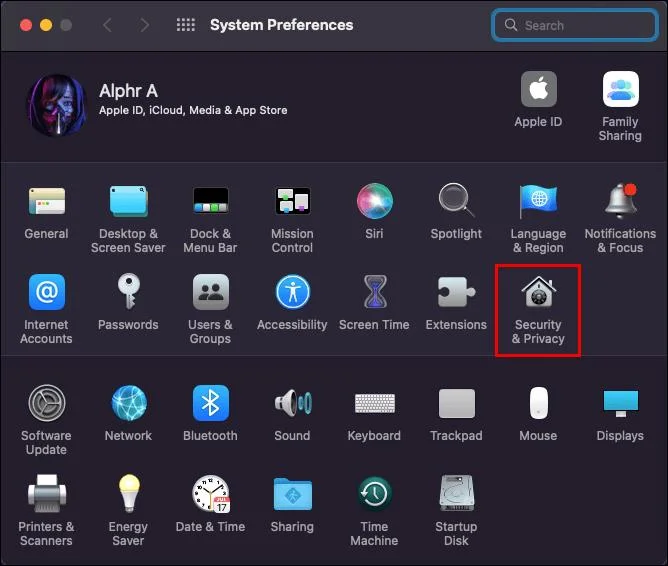668x566 pixels.
Task: Click 'Apple ID, iCloud, Media & App Store' text
Action: click(x=193, y=110)
